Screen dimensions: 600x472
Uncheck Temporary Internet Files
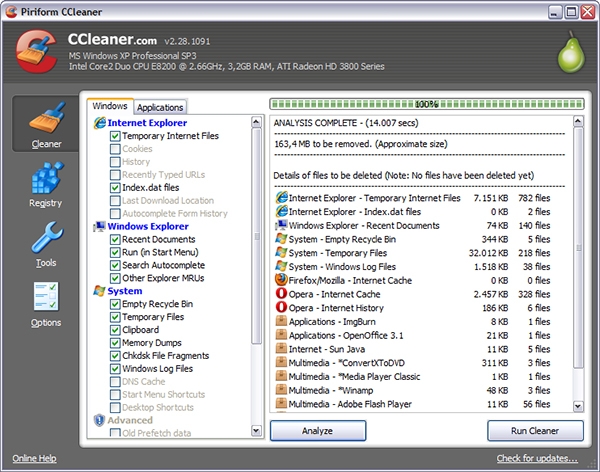point(115,136)
